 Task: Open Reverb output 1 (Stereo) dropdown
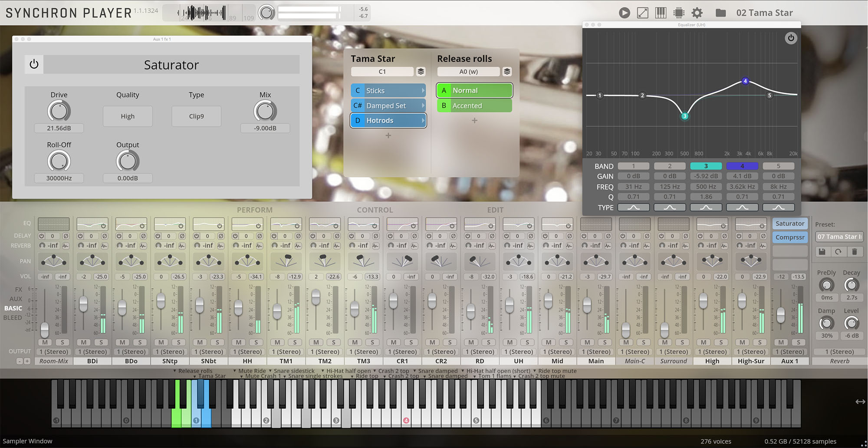point(839,352)
